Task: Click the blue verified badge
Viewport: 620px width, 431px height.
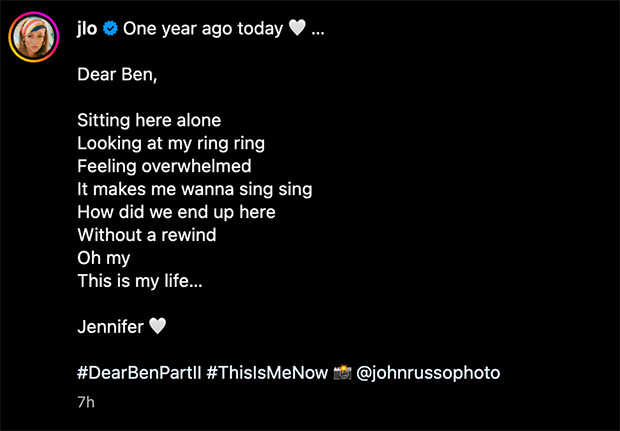Action: 110,29
